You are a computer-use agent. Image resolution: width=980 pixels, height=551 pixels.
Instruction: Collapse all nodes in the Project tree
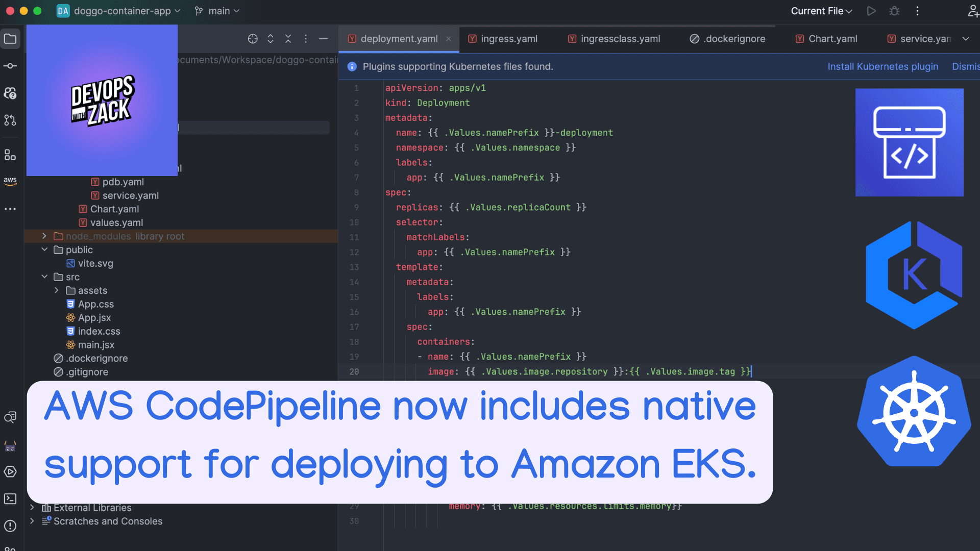[288, 38]
